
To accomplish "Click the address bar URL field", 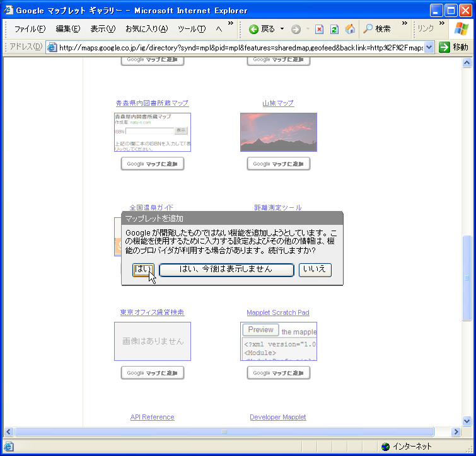I will point(241,47).
